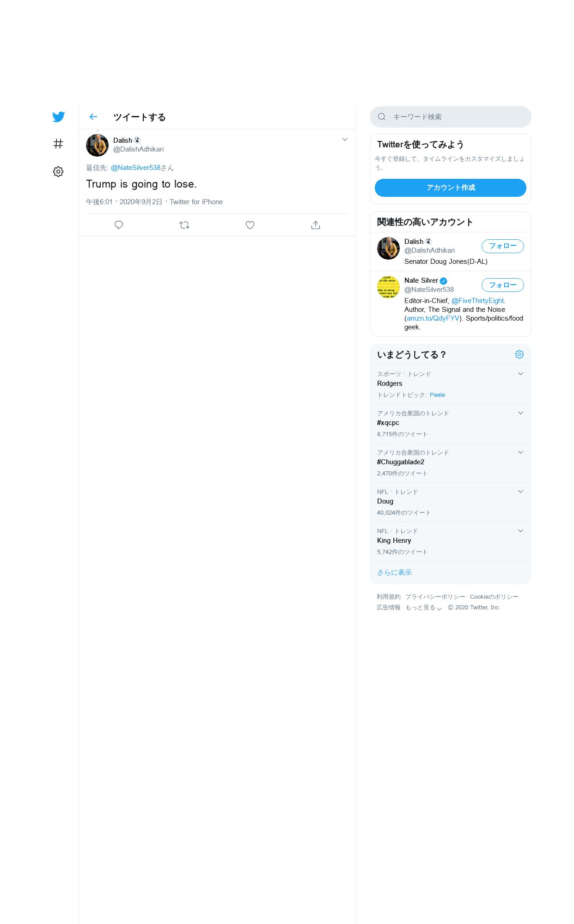Open the Explore hashtag icon
Viewport: 574px width, 924px height.
point(58,144)
